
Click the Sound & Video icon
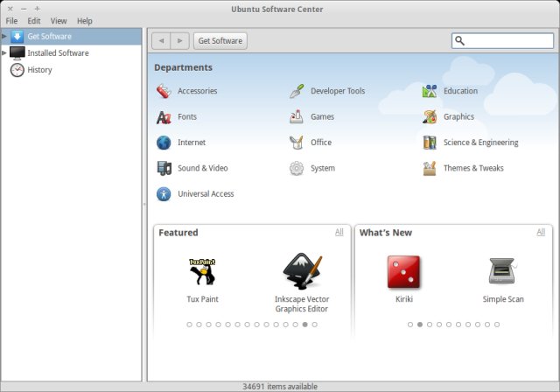164,168
